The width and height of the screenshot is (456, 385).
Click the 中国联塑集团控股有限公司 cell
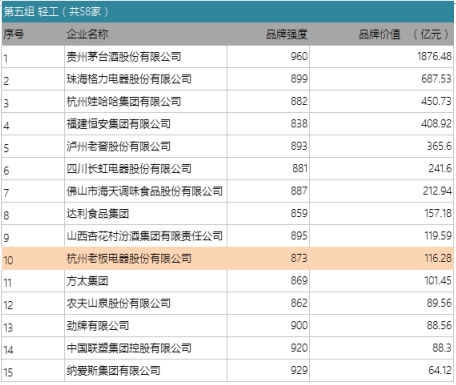[146, 348]
